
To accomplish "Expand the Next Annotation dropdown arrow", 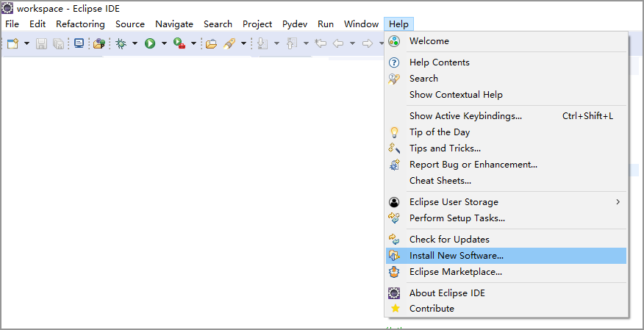I will click(276, 43).
